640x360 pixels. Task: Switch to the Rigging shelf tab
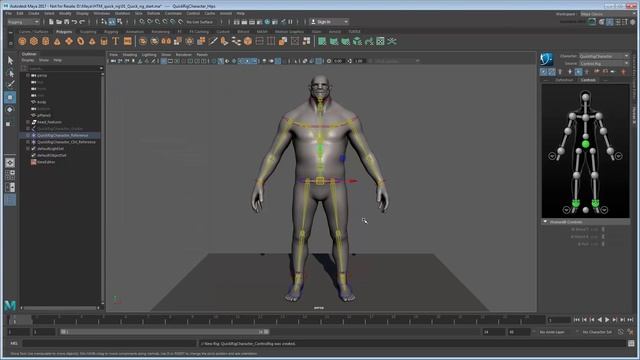click(x=111, y=31)
